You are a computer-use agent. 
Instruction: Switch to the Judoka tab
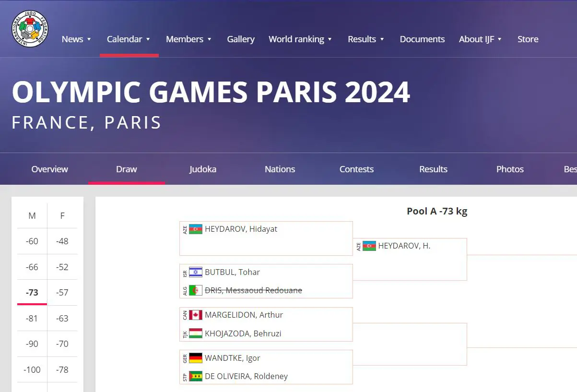(203, 169)
